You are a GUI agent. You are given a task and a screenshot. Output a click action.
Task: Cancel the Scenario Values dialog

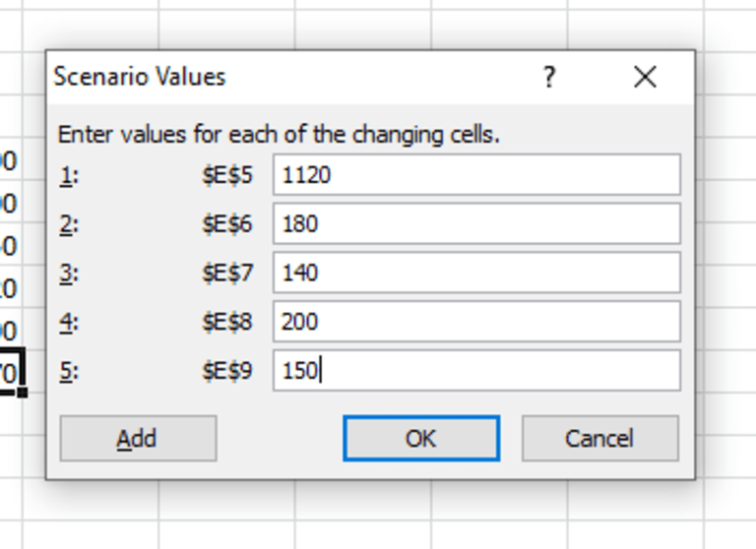click(599, 438)
